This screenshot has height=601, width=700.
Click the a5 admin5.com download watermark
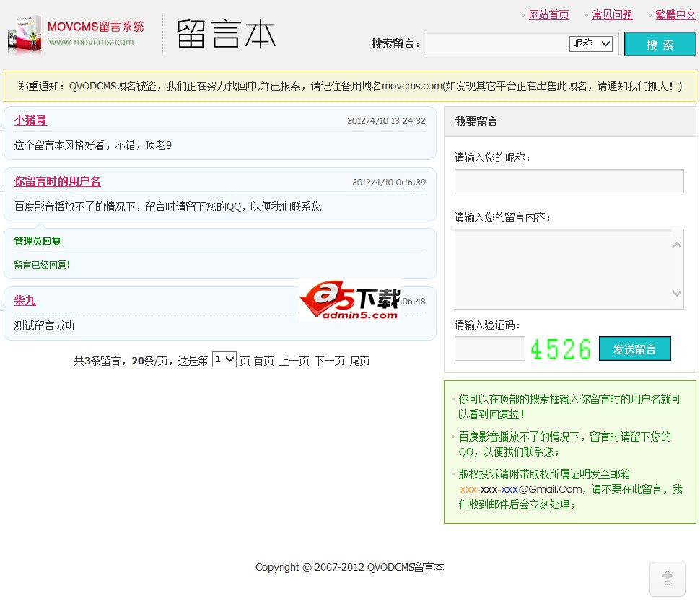(x=350, y=300)
